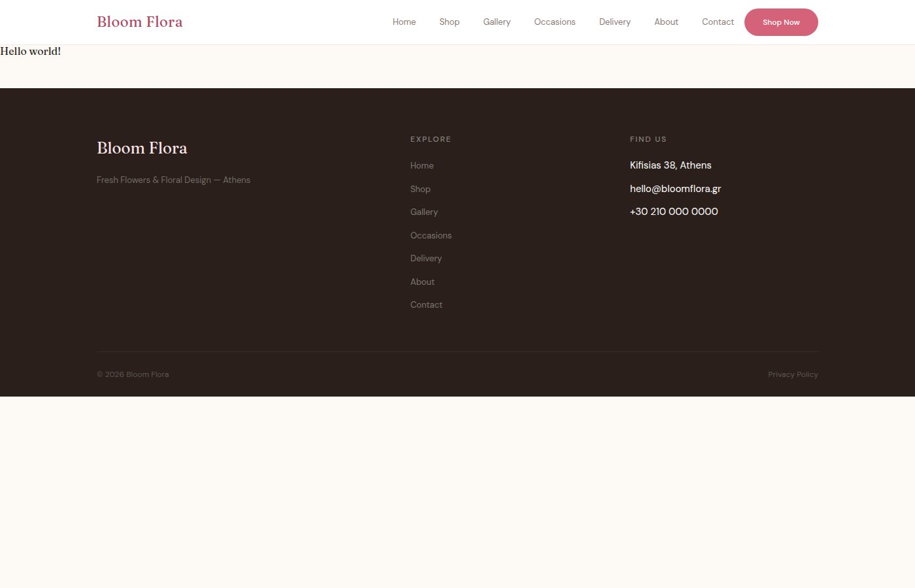Viewport: 915px width, 588px height.
Task: Click the +30 210 000 0000 phone number
Action: tap(674, 211)
